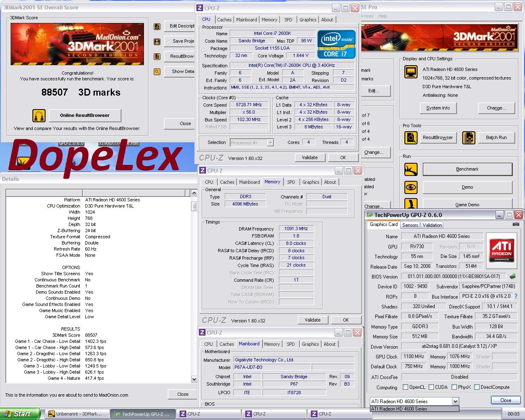Image resolution: width=525 pixels, height=420 pixels.
Task: Click the Benchmark run icon
Action: (411, 169)
